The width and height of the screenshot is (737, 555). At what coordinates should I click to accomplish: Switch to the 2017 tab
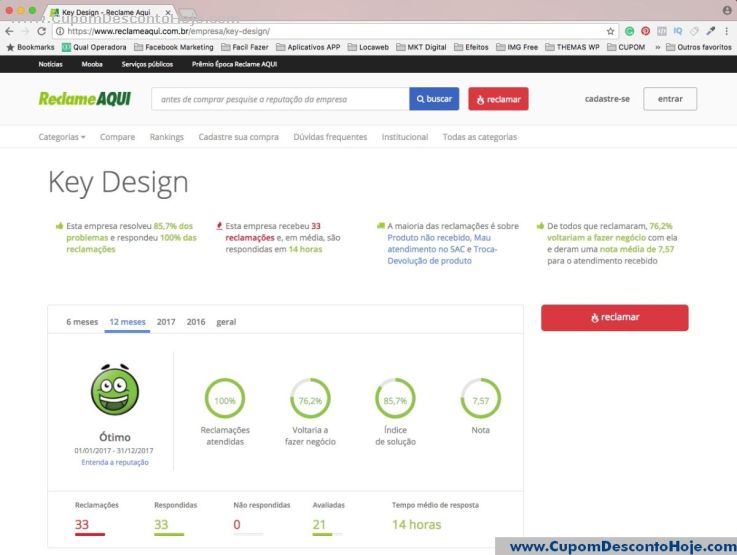click(166, 322)
